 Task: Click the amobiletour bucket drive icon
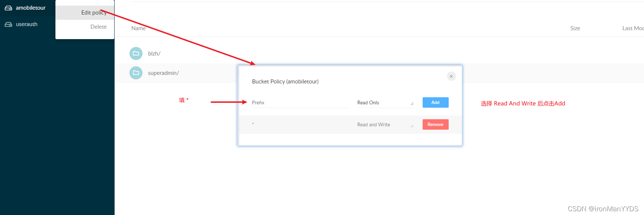pos(8,8)
